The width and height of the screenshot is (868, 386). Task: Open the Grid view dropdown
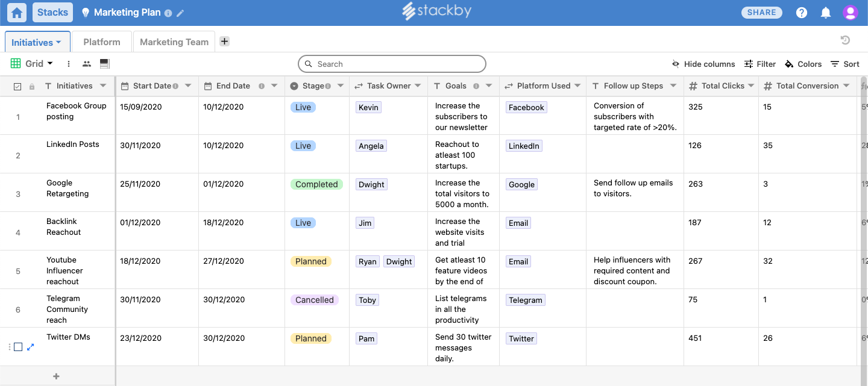click(x=33, y=64)
